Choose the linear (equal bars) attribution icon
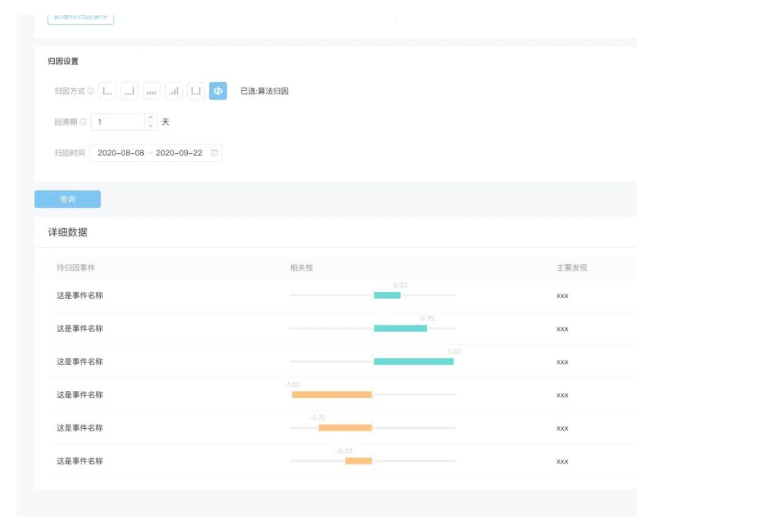Viewport: 768px width, 532px height. (x=152, y=91)
